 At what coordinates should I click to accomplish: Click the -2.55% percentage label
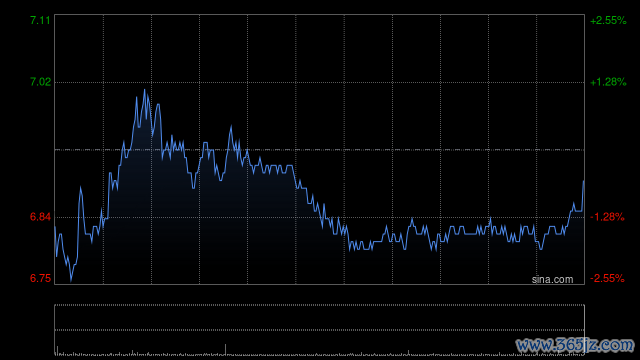click(x=607, y=278)
